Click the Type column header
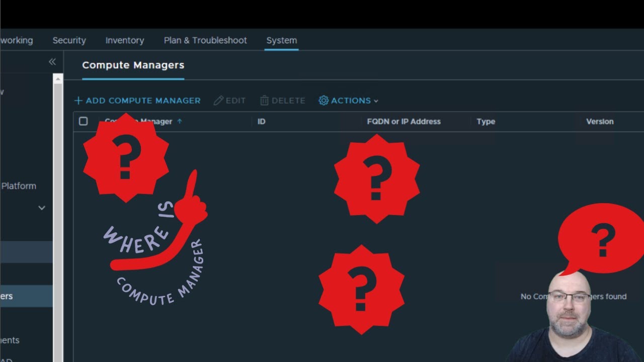 pyautogui.click(x=486, y=121)
